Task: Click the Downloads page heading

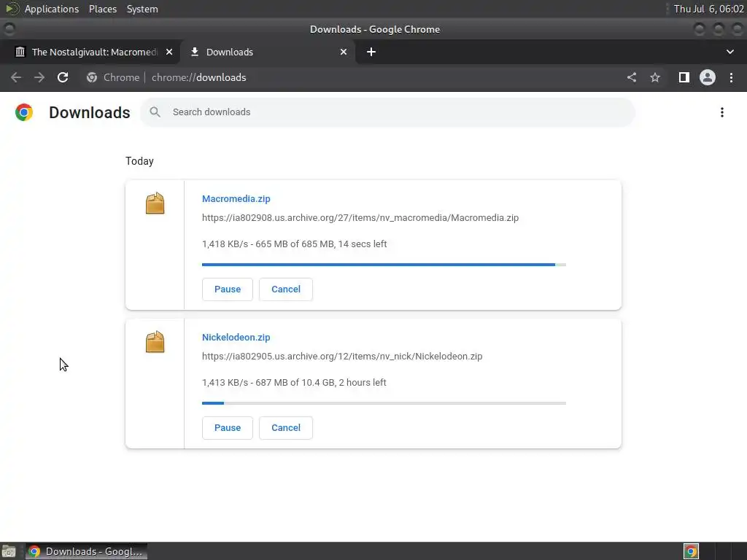Action: click(90, 112)
